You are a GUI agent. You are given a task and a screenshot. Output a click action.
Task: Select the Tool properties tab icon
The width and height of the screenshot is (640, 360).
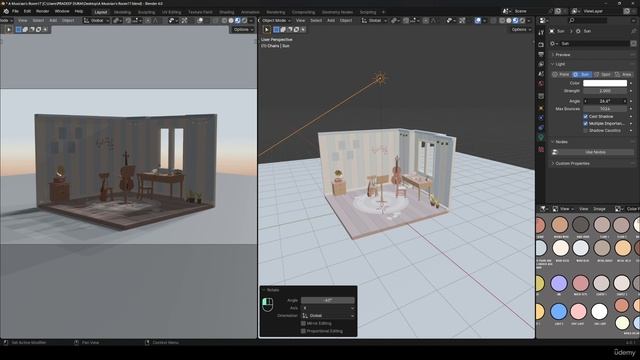pyautogui.click(x=541, y=33)
